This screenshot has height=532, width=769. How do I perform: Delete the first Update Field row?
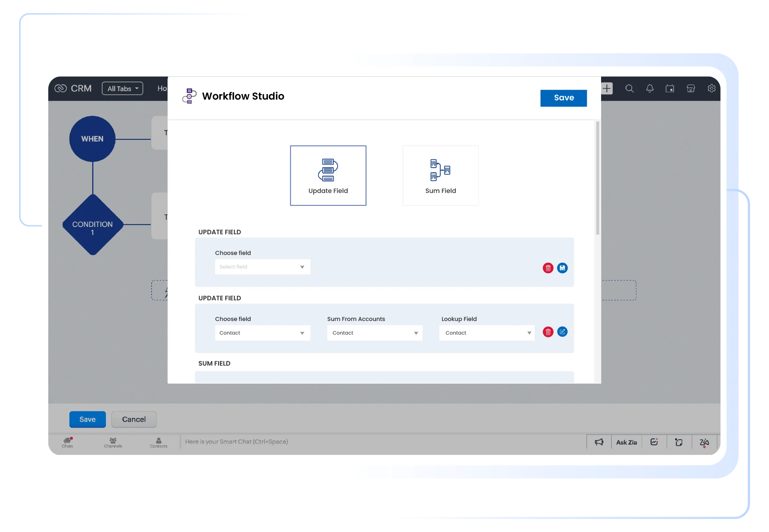548,268
